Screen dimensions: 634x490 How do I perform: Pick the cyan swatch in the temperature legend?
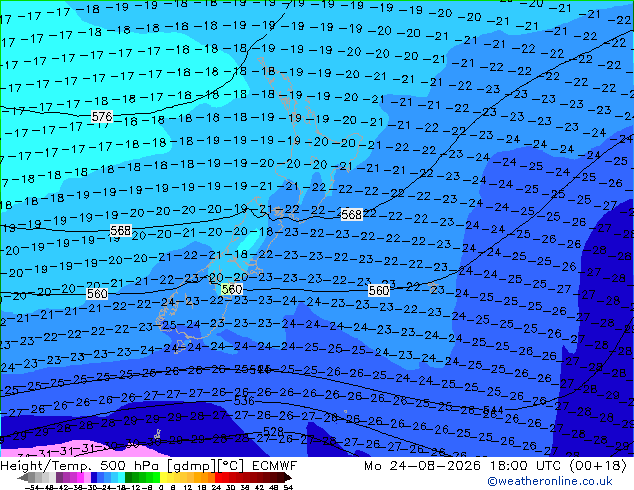[x=121, y=478]
